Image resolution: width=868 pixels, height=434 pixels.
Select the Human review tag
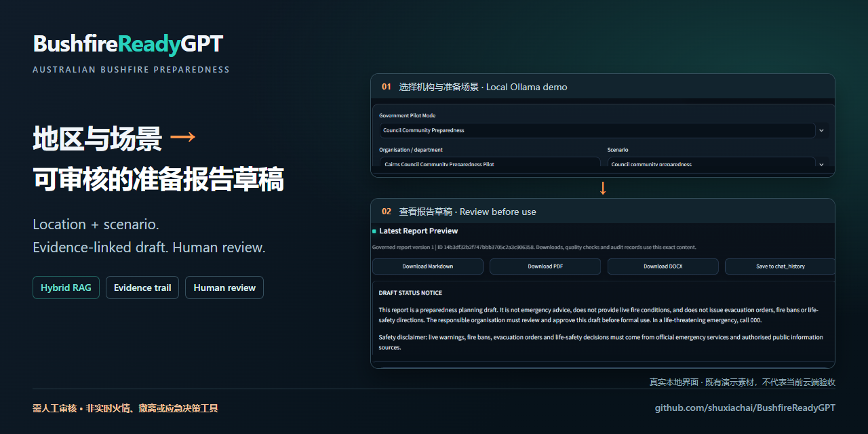pyautogui.click(x=224, y=288)
